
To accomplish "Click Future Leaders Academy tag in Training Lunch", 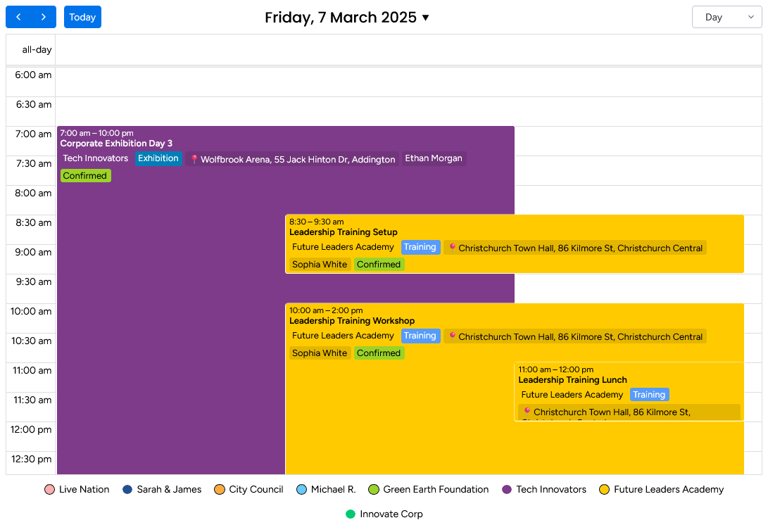I will [x=572, y=395].
